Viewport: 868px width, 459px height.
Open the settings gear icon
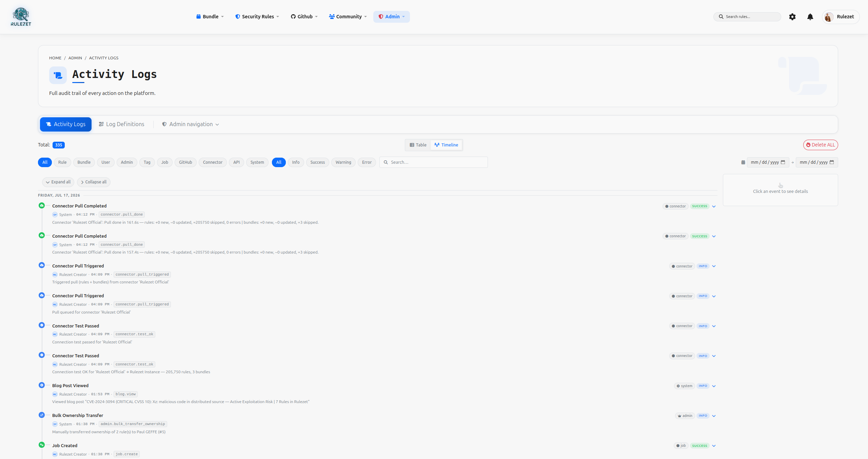(792, 17)
